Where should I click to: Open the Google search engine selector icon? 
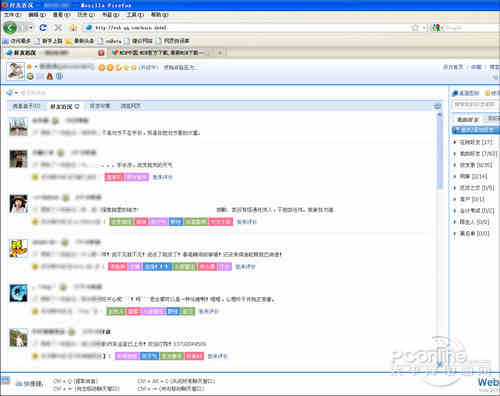(436, 28)
